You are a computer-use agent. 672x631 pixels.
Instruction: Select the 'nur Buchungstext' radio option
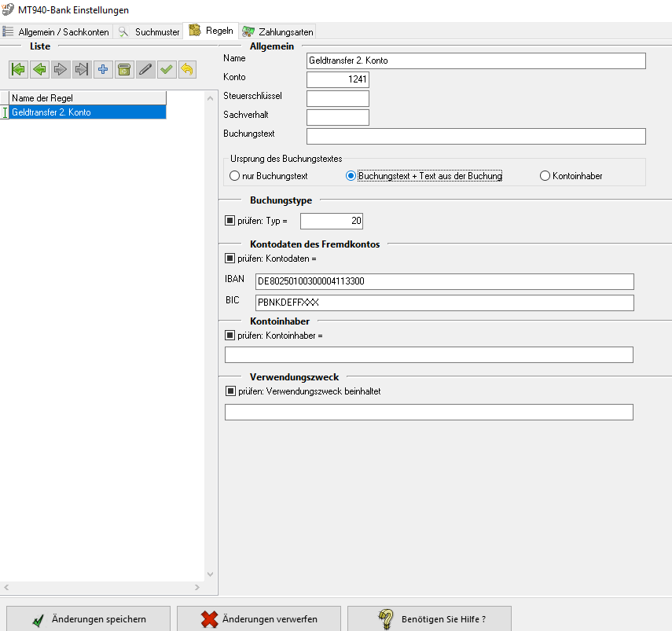tap(235, 176)
